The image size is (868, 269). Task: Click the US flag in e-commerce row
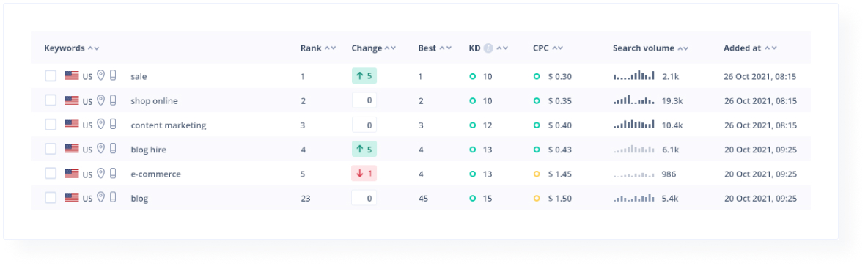click(71, 173)
